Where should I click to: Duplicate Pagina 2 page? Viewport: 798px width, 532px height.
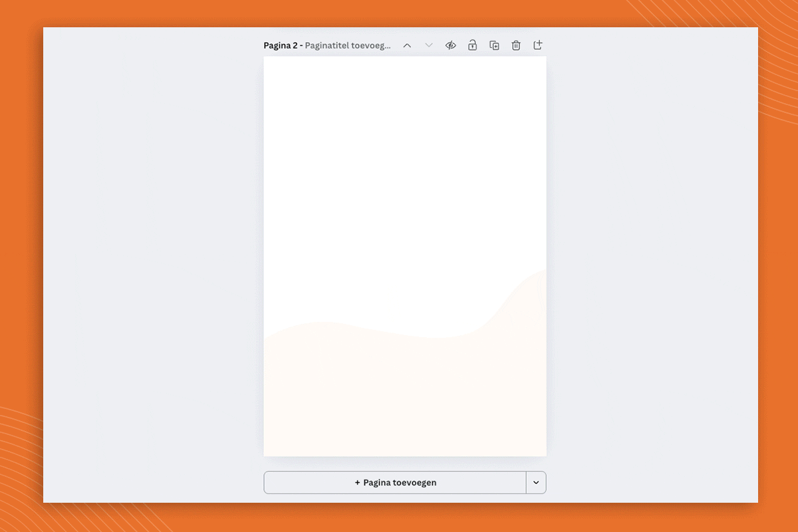(494, 45)
